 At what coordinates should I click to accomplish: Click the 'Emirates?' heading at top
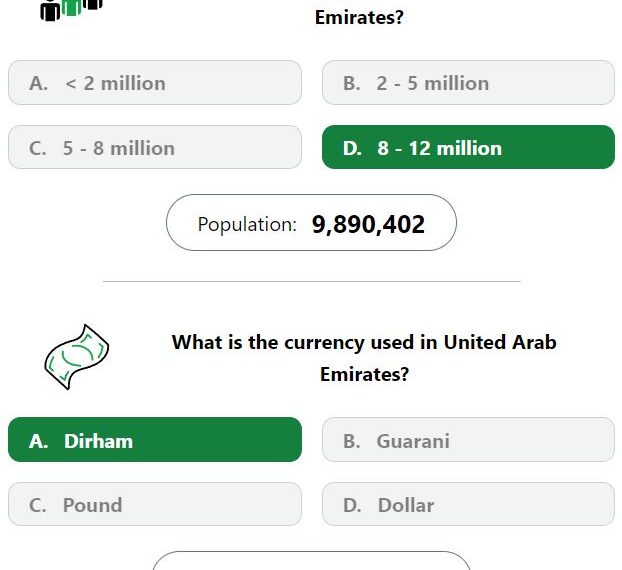pyautogui.click(x=359, y=17)
